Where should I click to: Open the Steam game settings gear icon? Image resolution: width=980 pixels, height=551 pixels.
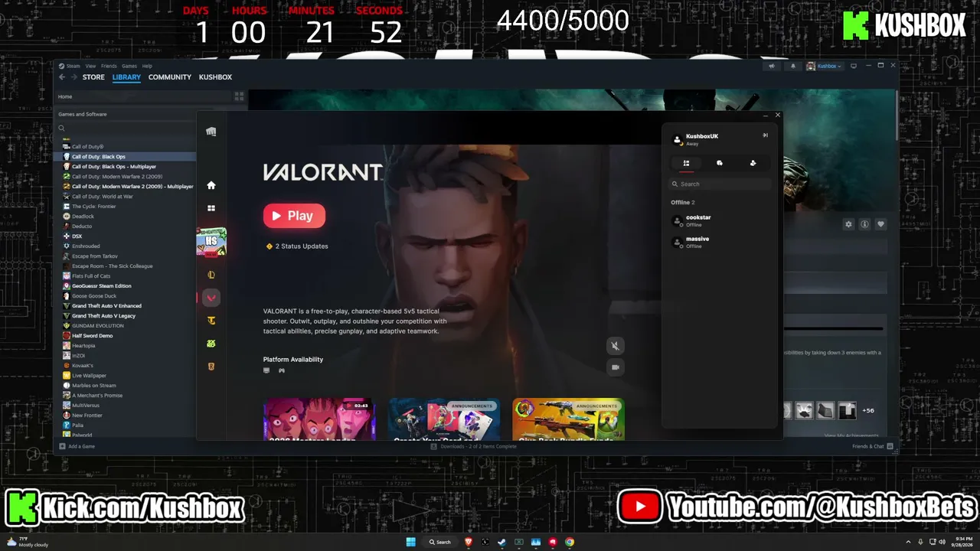[848, 224]
